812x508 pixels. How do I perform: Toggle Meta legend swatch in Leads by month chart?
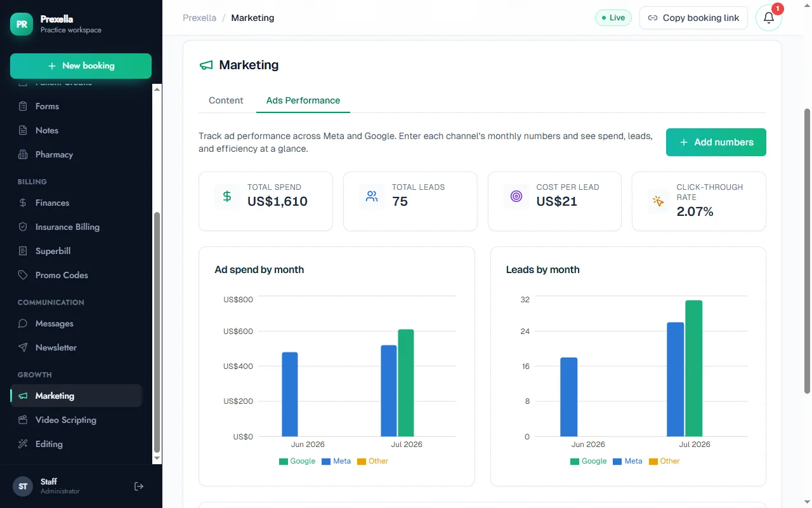click(x=617, y=462)
